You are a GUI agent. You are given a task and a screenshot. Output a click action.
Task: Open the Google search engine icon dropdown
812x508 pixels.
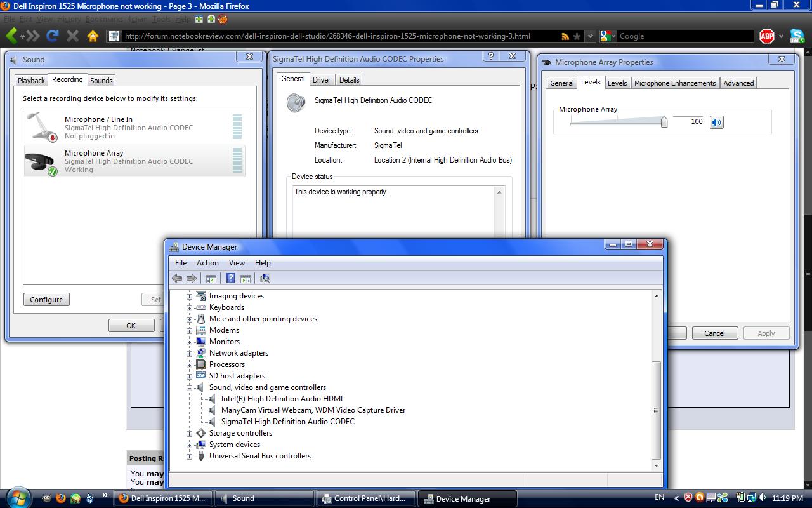(x=607, y=36)
